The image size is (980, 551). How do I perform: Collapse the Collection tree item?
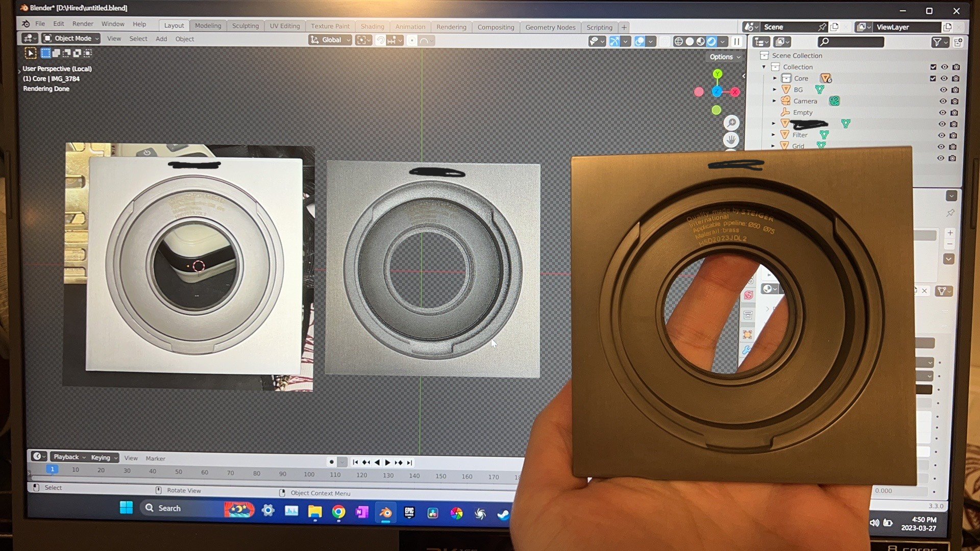coord(764,67)
